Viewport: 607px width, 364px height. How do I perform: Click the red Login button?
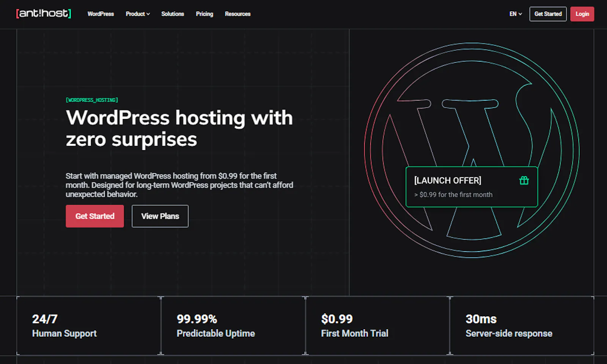(x=582, y=14)
